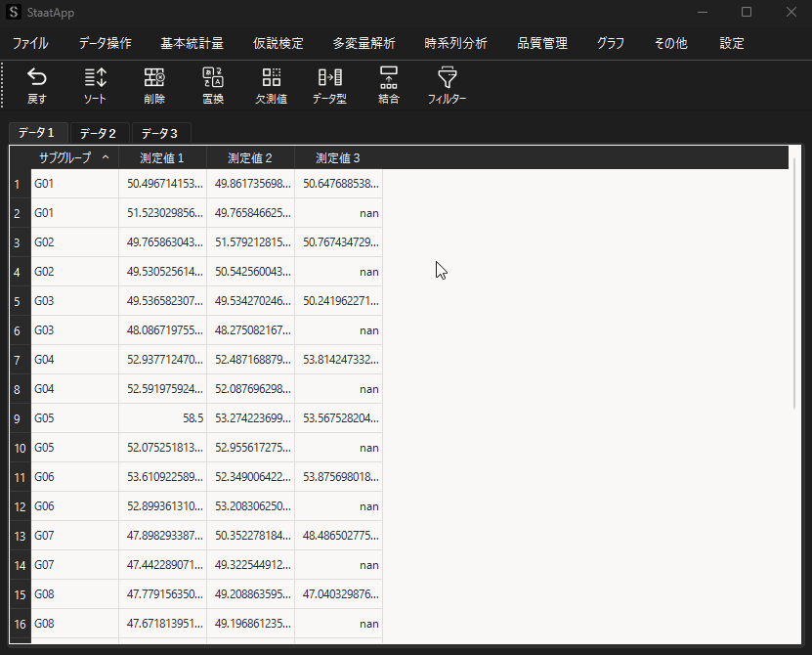Click the 測定値 1 column header
This screenshot has width=812, height=655.
[162, 157]
